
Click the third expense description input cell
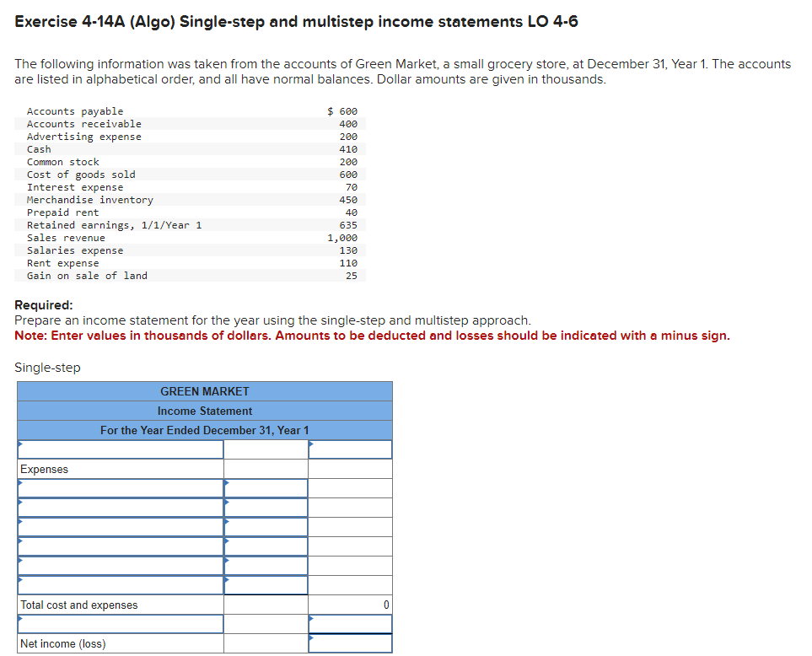click(118, 527)
